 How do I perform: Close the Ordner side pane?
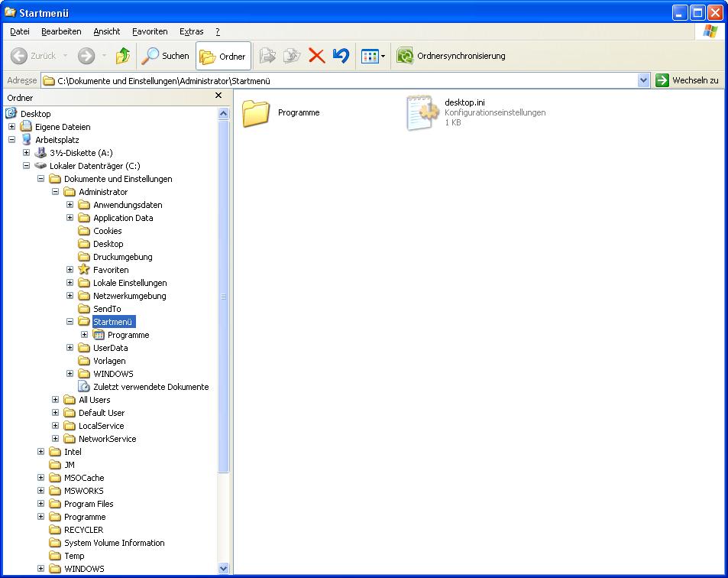[218, 96]
